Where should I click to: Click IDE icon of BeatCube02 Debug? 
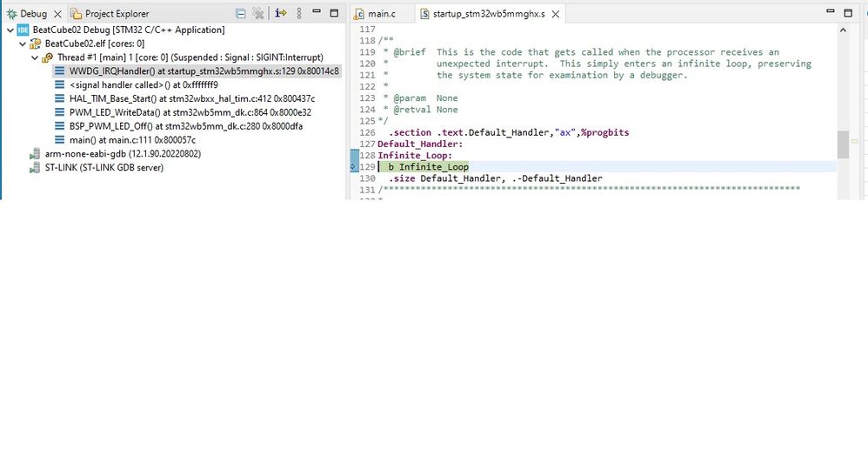pos(23,30)
